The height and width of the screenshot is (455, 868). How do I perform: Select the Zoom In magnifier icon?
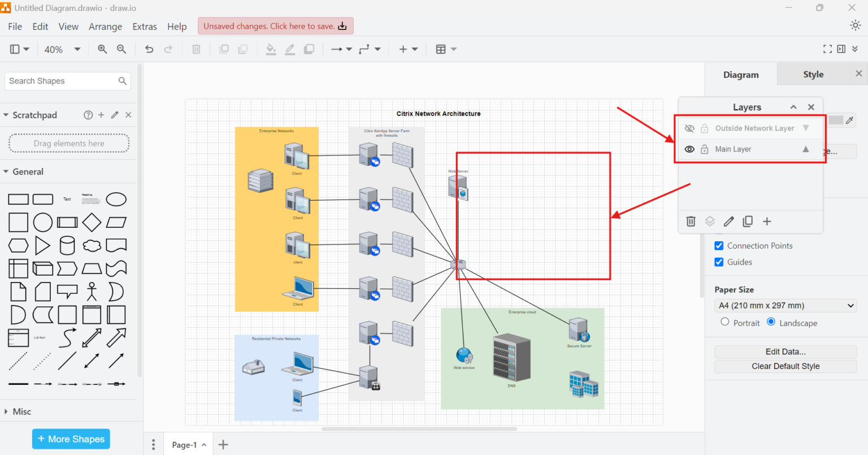[102, 49]
